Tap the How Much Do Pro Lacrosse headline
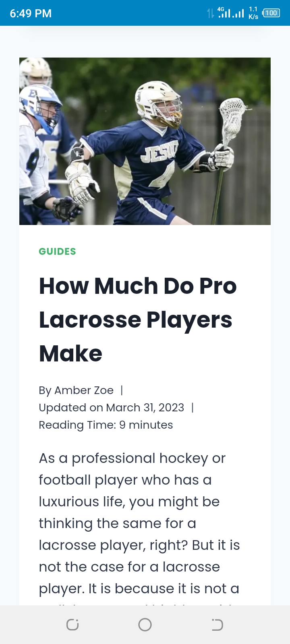Image resolution: width=290 pixels, height=644 pixels. click(x=138, y=320)
